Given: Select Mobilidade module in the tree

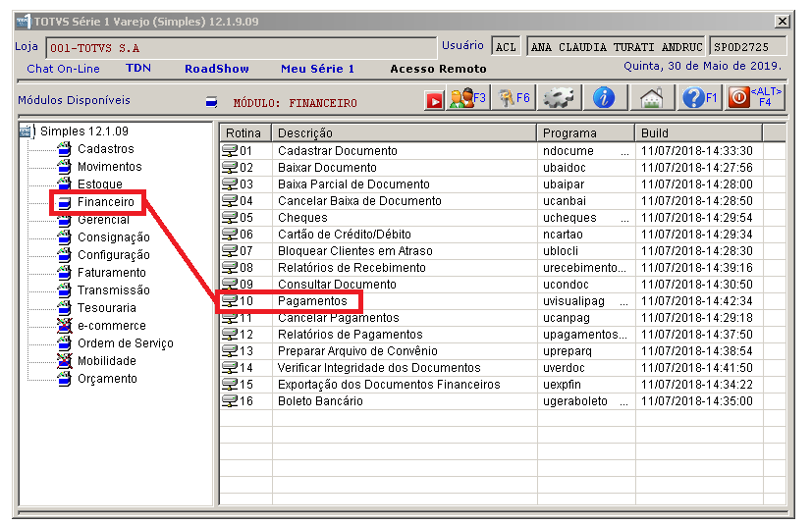Looking at the screenshot, I should pos(107,361).
